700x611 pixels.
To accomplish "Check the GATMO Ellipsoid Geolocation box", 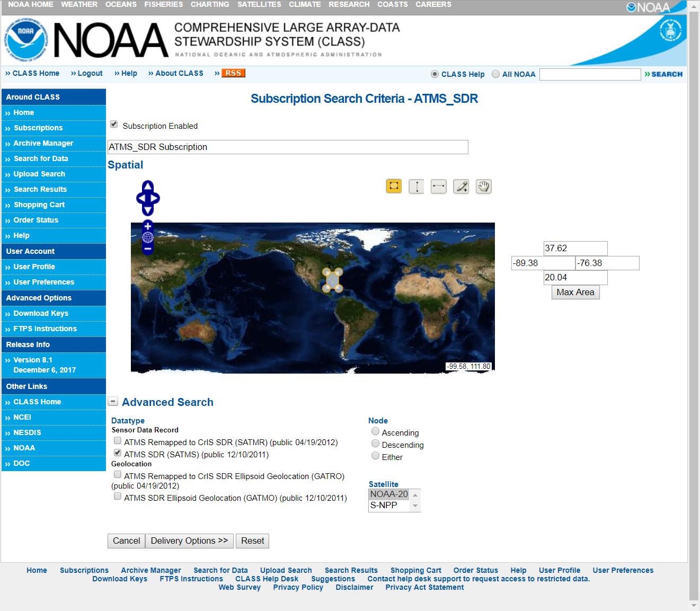I will click(x=118, y=496).
